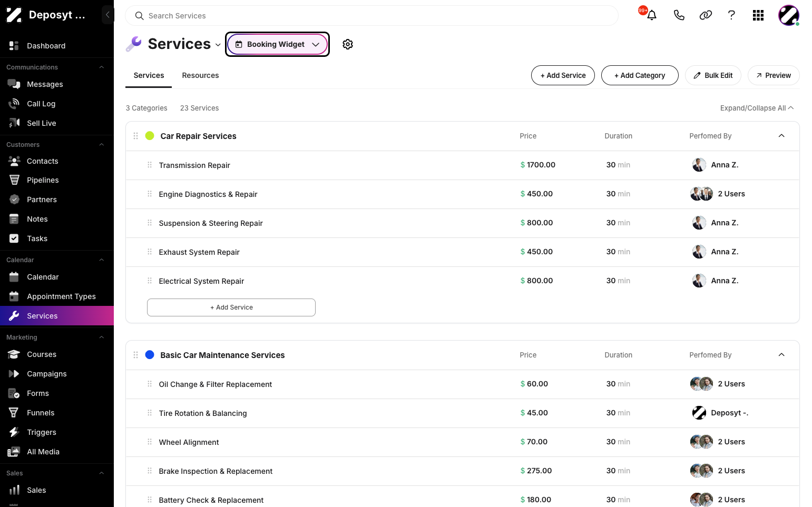This screenshot has width=812, height=507.
Task: Click the top Add Service button
Action: [563, 75]
